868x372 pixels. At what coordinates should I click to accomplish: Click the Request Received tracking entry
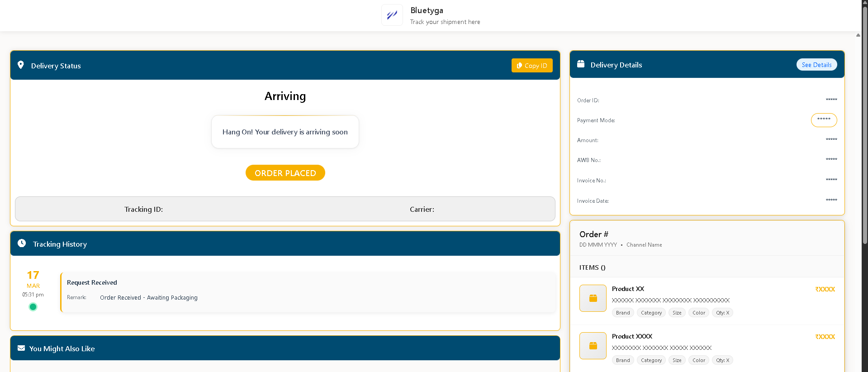pos(308,292)
